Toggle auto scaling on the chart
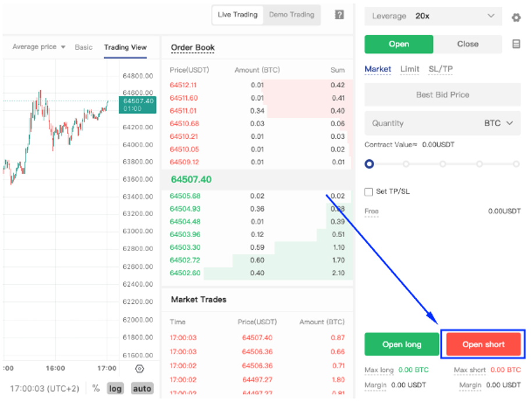The height and width of the screenshot is (402, 532). point(142,388)
